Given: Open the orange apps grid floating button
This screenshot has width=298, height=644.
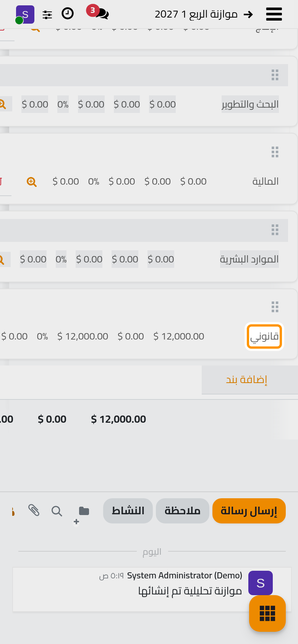Looking at the screenshot, I should pyautogui.click(x=267, y=613).
